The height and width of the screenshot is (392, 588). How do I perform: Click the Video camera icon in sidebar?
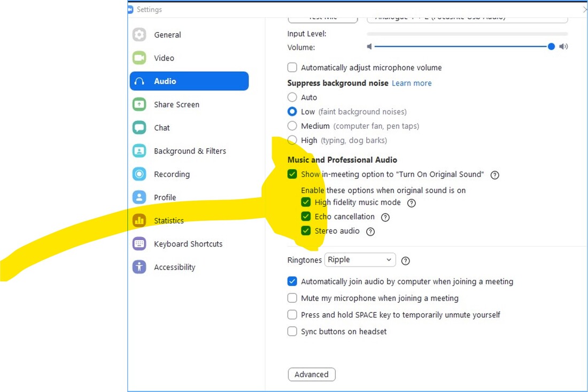[x=140, y=58]
